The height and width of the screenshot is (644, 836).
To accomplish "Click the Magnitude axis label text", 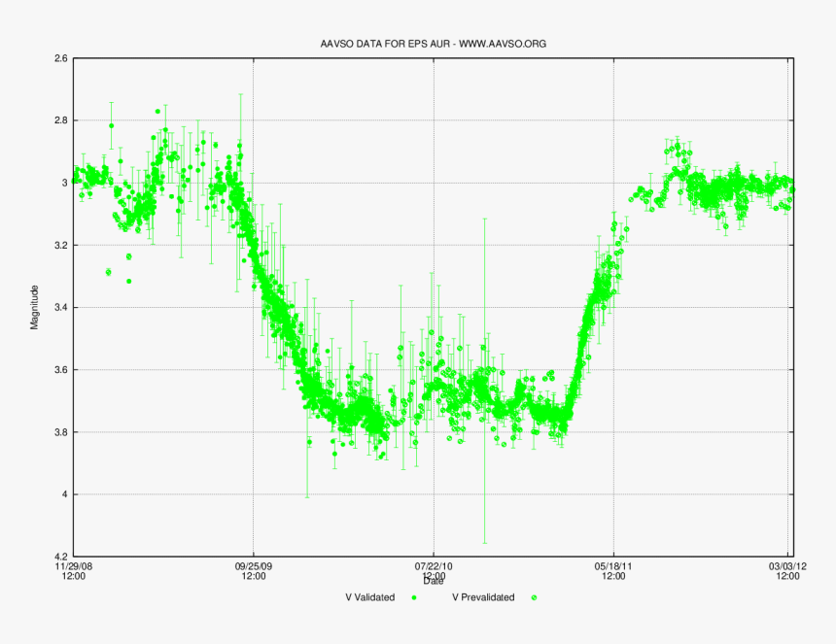I will (34, 304).
